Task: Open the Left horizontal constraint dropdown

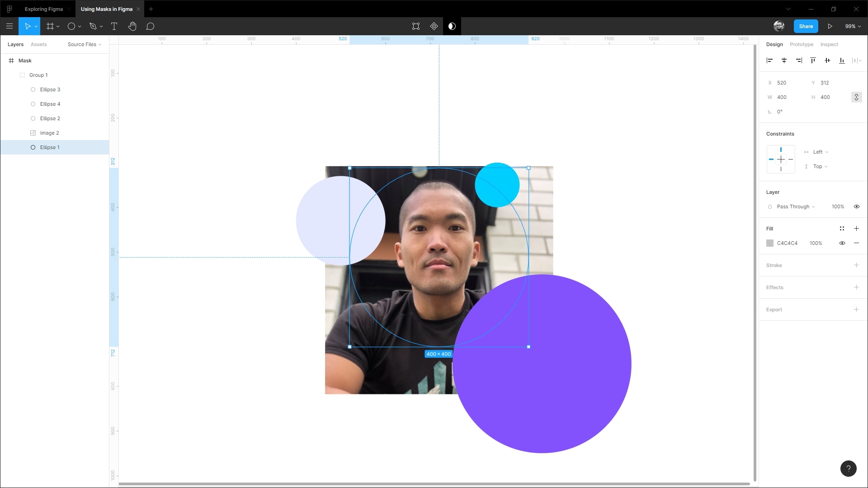Action: [x=820, y=152]
